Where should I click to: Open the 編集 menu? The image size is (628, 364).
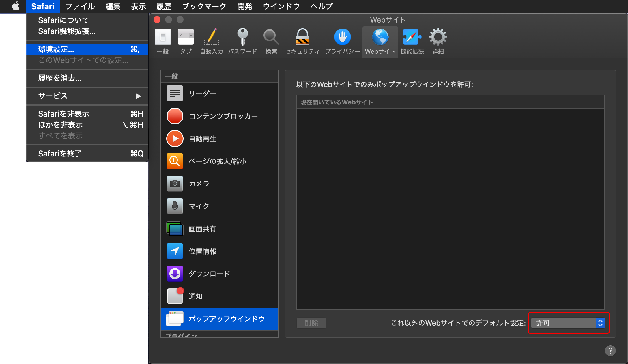[113, 6]
